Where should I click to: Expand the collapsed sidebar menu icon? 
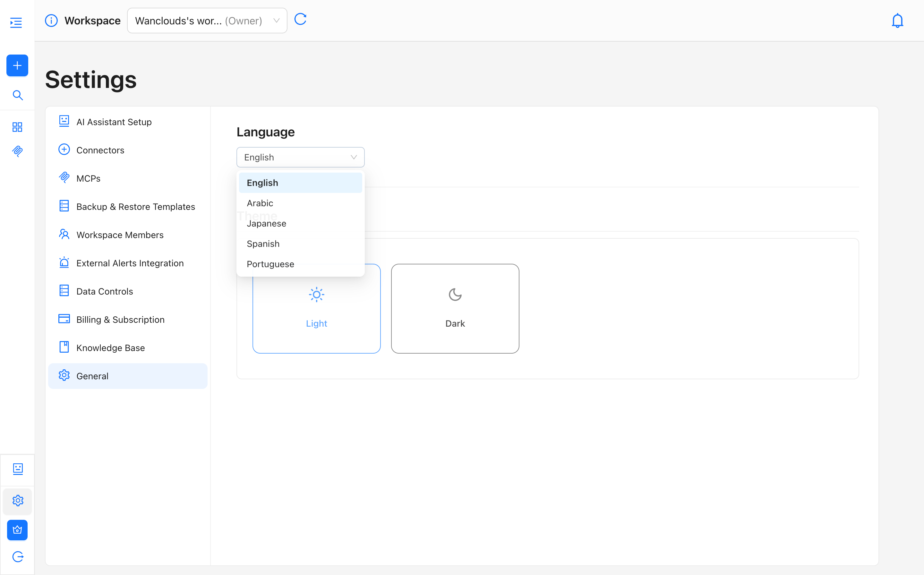(16, 22)
